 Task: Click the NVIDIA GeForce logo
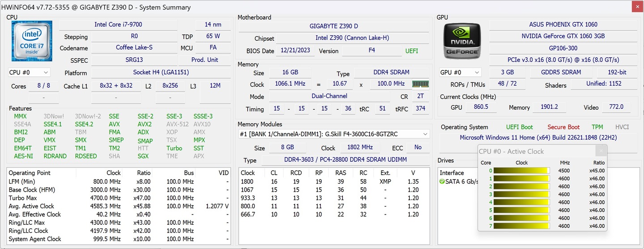coord(463,41)
